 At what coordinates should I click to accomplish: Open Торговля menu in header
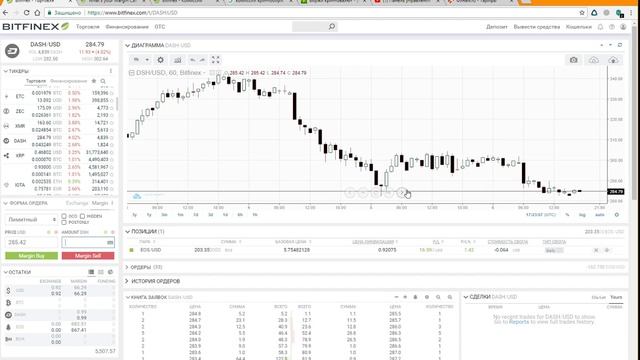(x=88, y=27)
